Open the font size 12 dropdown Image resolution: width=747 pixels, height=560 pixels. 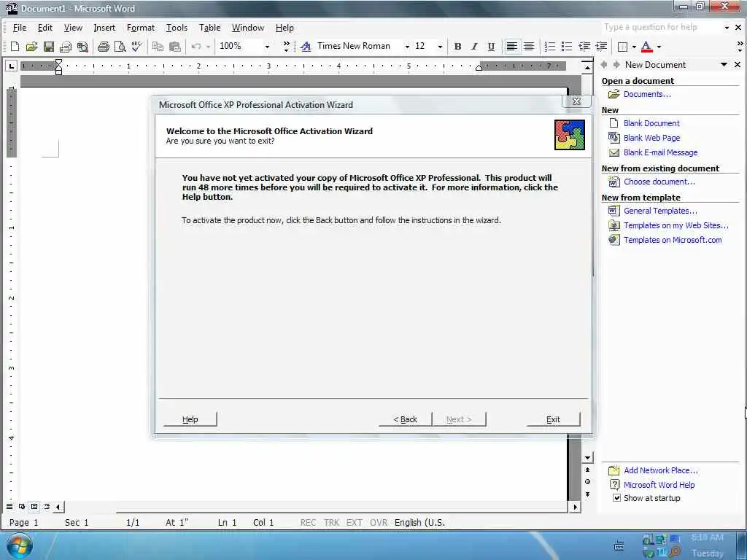pyautogui.click(x=440, y=46)
